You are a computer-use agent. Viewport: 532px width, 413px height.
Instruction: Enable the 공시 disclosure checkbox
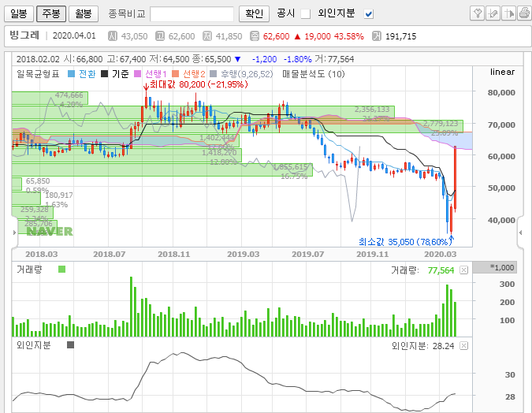(305, 14)
